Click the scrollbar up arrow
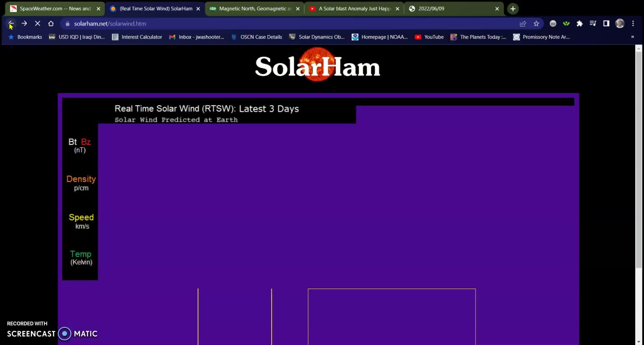The height and width of the screenshot is (345, 644). point(639,48)
